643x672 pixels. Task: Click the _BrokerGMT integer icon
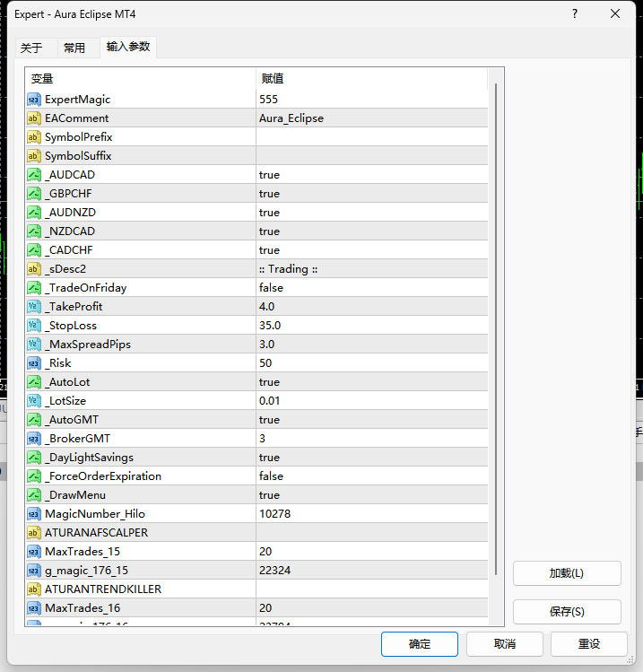[x=34, y=439]
